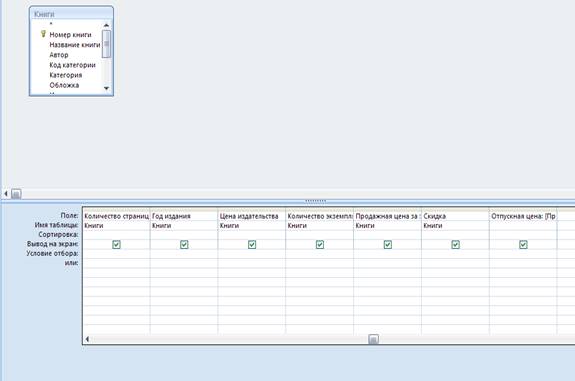The width and height of the screenshot is (575, 381).
Task: Click Условие отбора cell under Цена издательства
Action: [x=252, y=254]
